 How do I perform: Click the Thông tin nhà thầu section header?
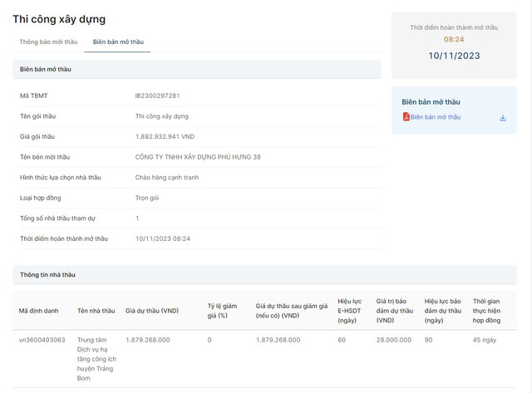tap(48, 274)
